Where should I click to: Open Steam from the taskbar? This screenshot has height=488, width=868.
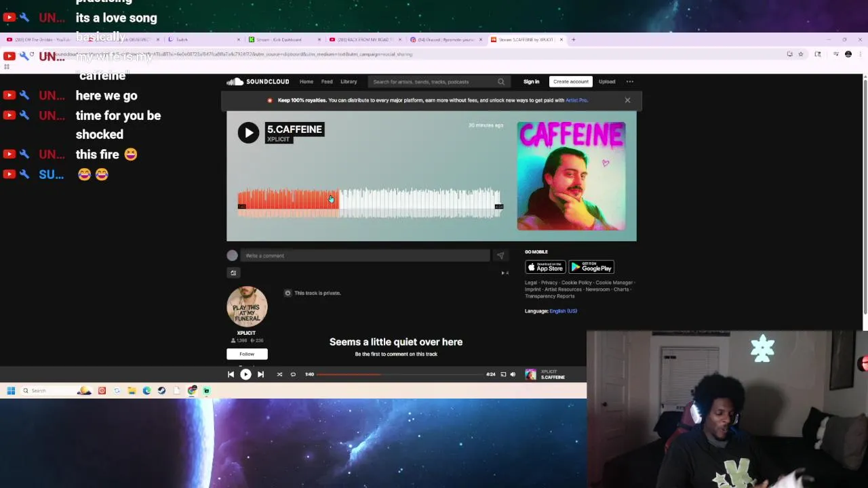click(x=161, y=390)
